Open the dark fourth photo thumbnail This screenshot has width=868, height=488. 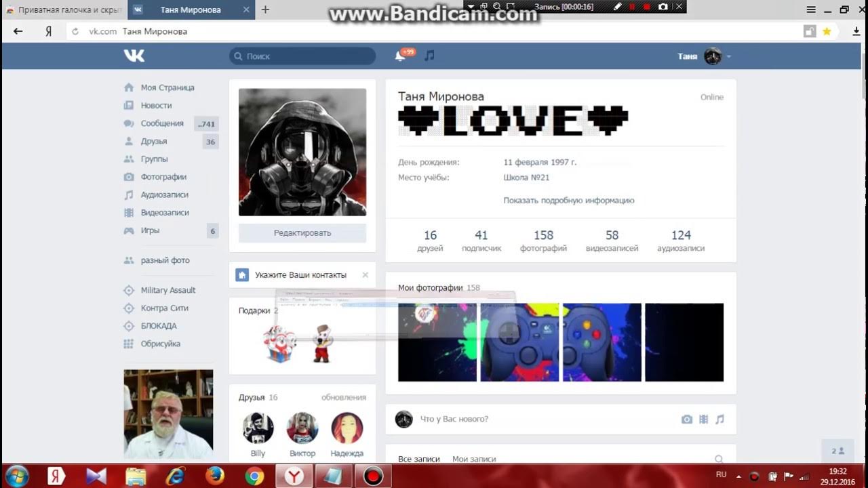point(684,342)
